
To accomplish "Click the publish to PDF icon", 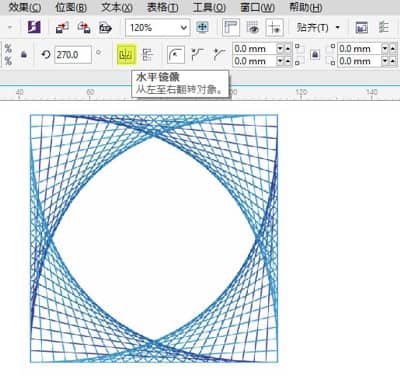I will coord(105,28).
